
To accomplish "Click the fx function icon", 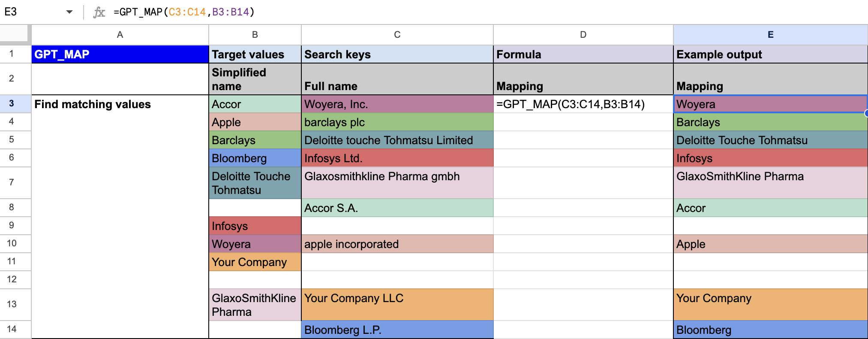I will [99, 12].
